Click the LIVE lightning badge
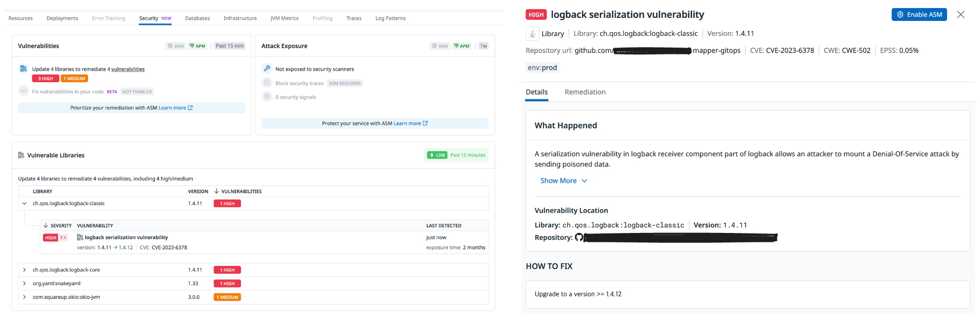 tap(437, 155)
